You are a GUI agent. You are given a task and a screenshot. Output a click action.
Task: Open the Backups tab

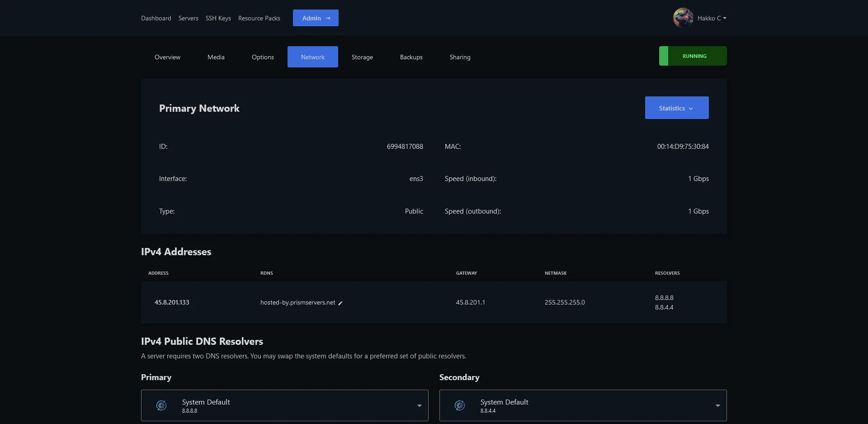pos(411,57)
